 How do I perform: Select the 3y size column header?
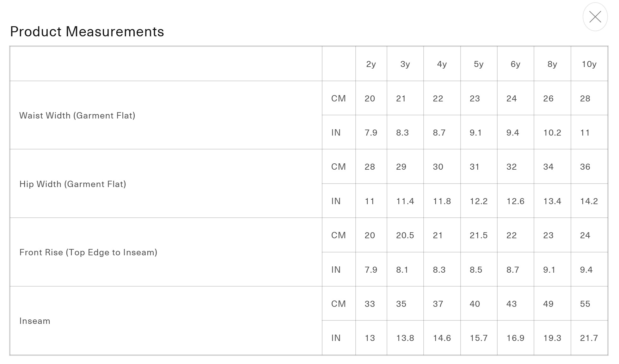(x=405, y=64)
